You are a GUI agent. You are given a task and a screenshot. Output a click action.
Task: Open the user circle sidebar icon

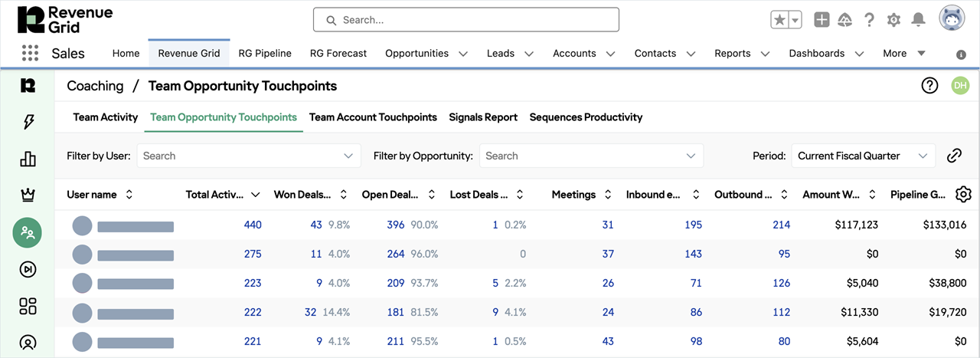click(x=28, y=343)
